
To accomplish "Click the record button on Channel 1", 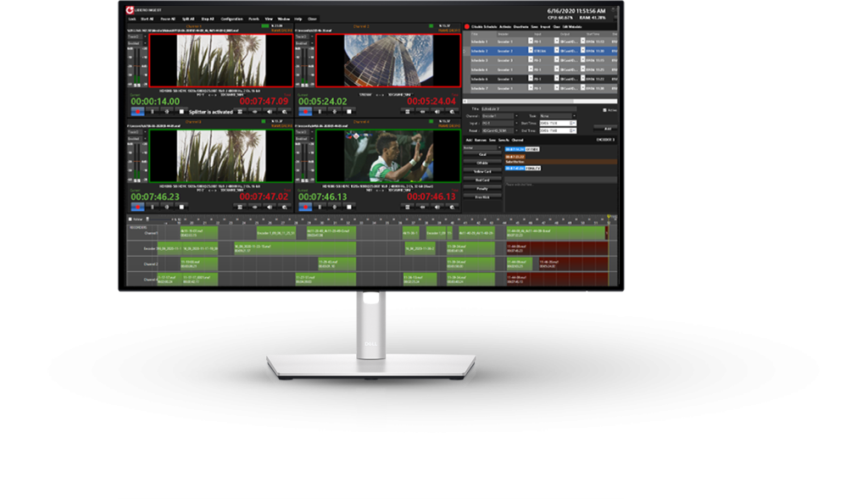I will click(x=137, y=111).
